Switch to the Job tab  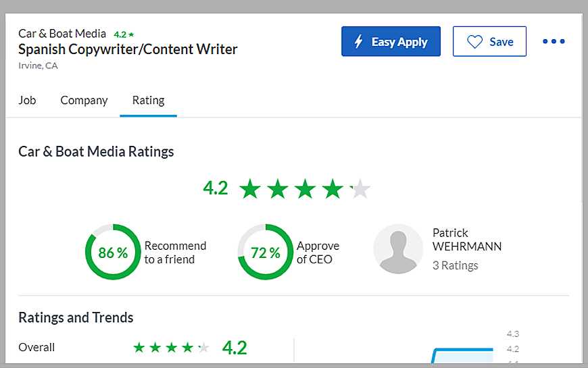[x=27, y=100]
